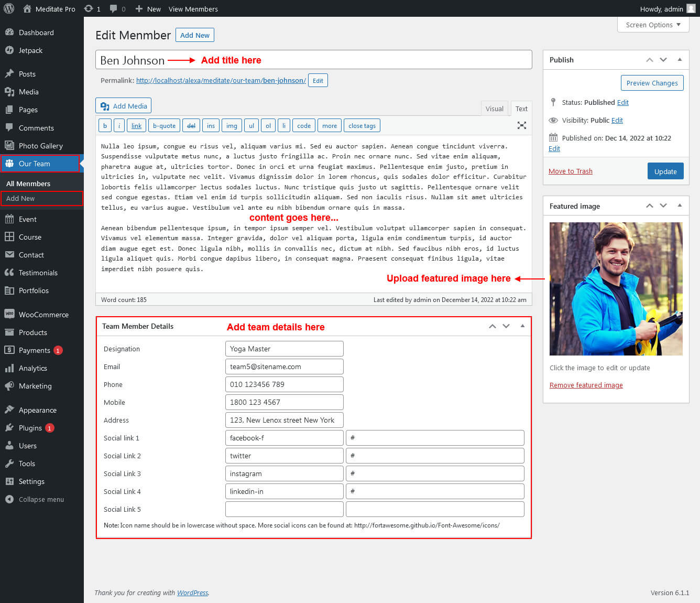Collapse the Publish panel toggle
700x603 pixels.
tap(680, 60)
